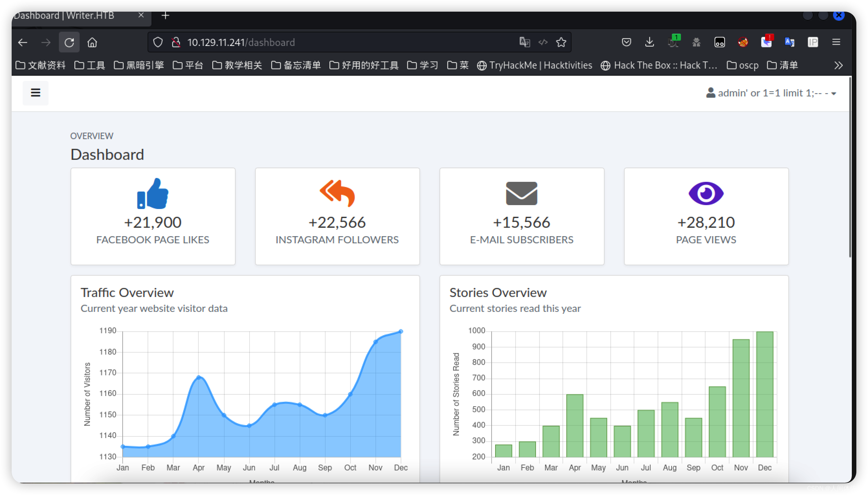This screenshot has width=868, height=495.
Task: Click the +28,210 page views figure
Action: pyautogui.click(x=706, y=222)
